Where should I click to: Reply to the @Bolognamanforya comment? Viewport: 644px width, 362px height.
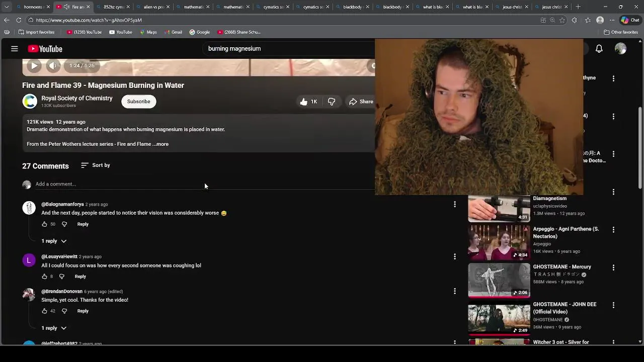pyautogui.click(x=83, y=224)
